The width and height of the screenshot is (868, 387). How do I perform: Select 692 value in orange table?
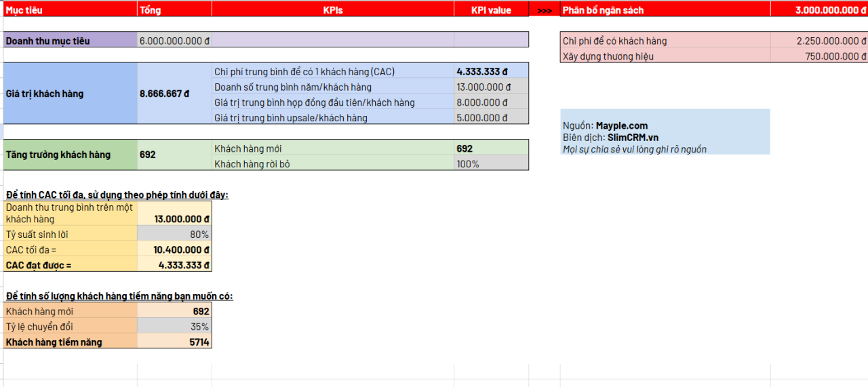(174, 310)
